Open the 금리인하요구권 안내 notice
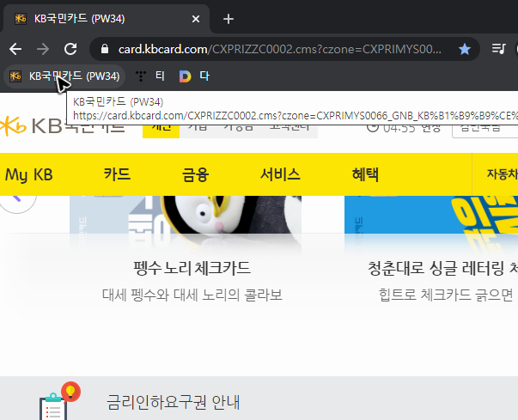 click(x=174, y=402)
